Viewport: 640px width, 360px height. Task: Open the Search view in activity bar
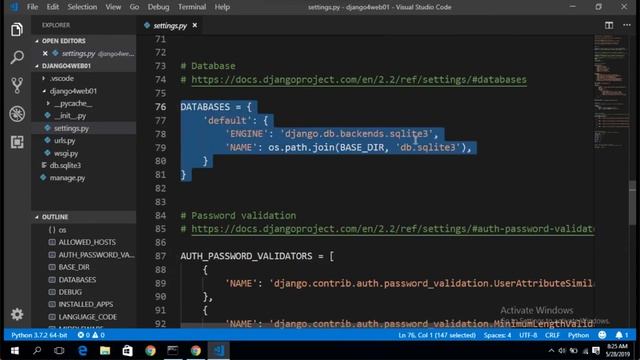pyautogui.click(x=17, y=57)
